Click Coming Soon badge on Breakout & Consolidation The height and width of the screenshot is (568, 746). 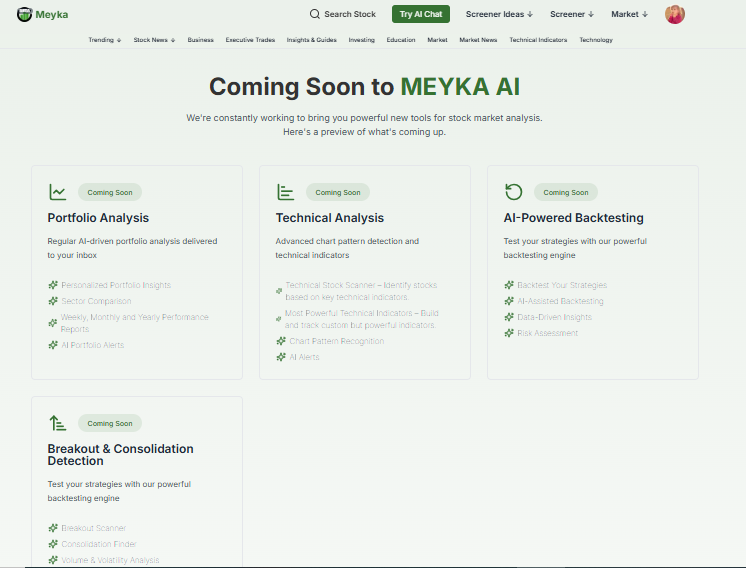click(x=110, y=423)
